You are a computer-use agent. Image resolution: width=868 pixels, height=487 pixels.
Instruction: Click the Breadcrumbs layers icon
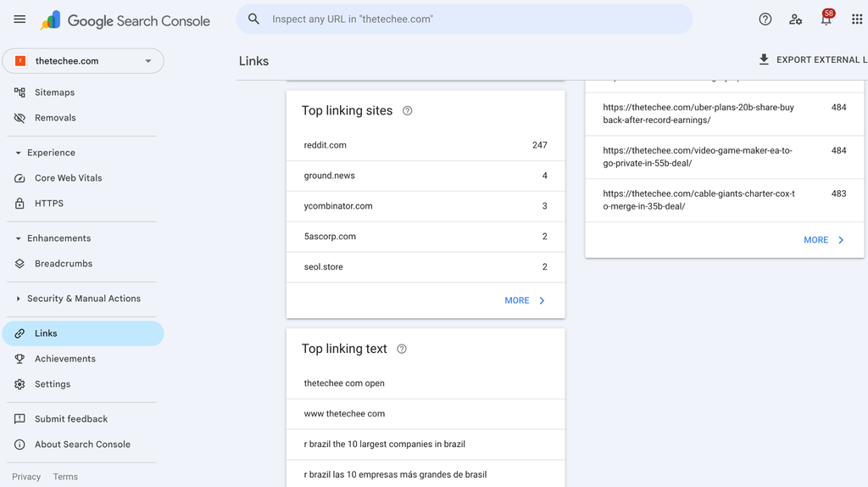[19, 264]
